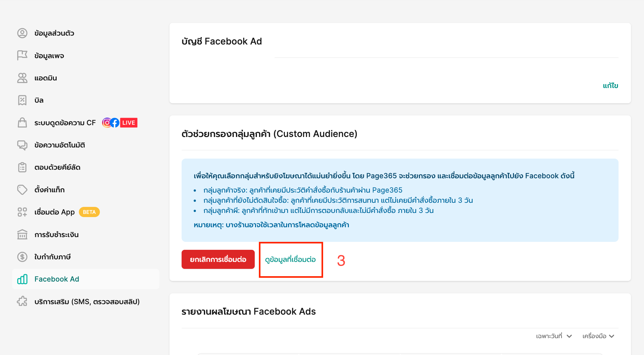Click the profile icon beside ข้อมูลส่วนตัว
Viewport: 644px width, 355px height.
[22, 33]
